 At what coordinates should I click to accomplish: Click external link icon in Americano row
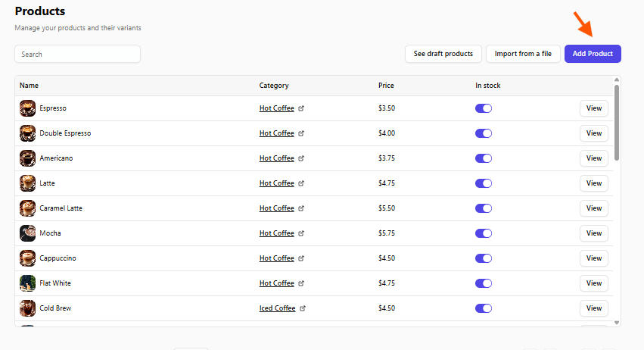click(302, 158)
